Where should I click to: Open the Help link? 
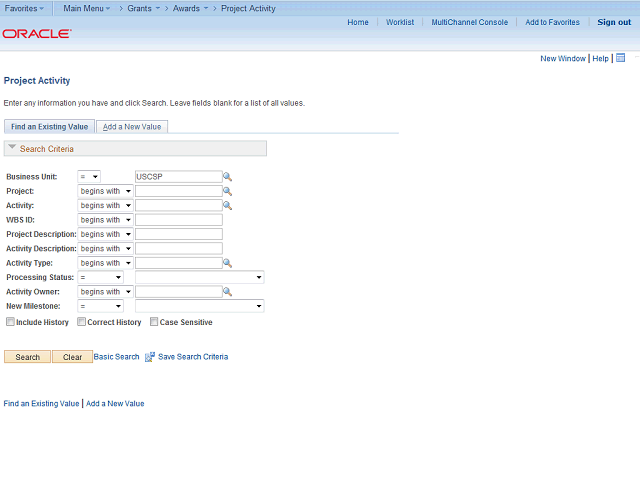600,58
